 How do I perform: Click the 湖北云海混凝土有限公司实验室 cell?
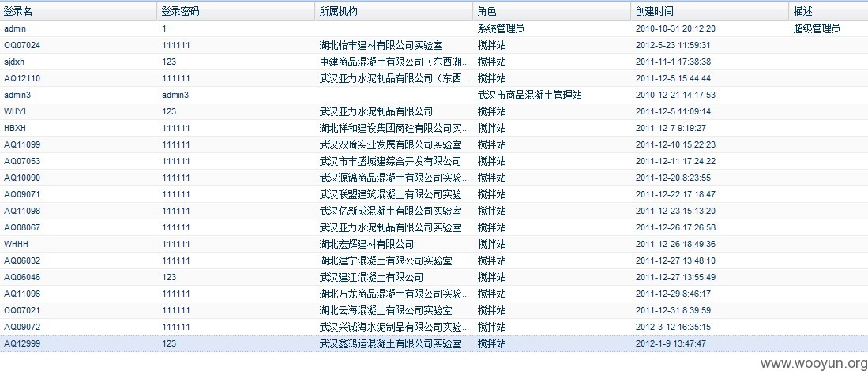tap(386, 311)
